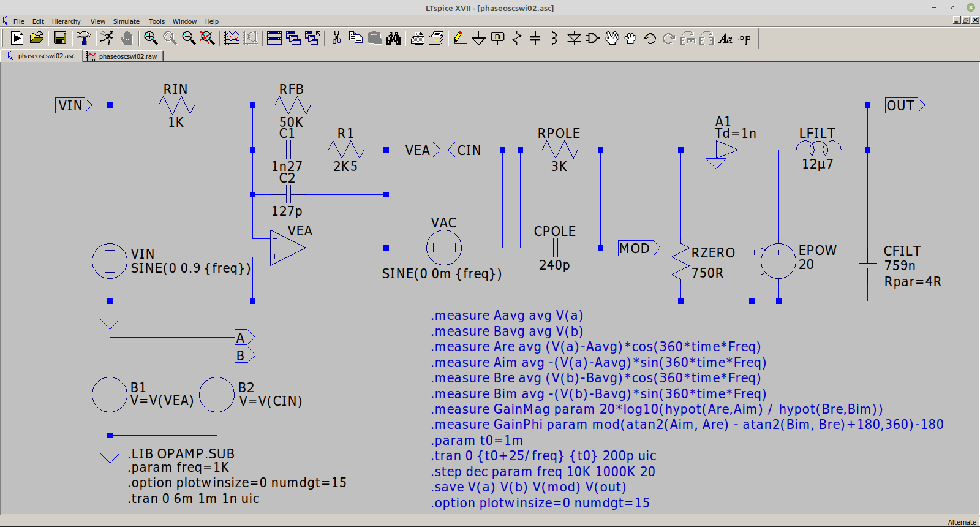Click the Zoom Out magnifier icon
The width and height of the screenshot is (980, 527).
189,38
